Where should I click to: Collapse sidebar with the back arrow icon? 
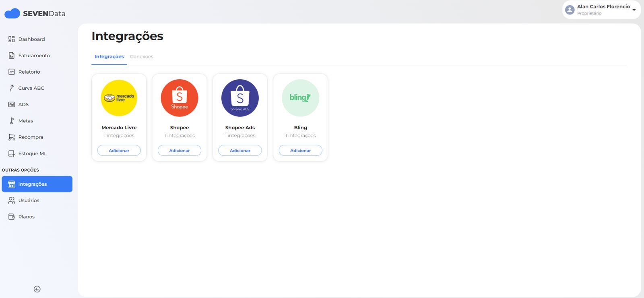coord(37,289)
